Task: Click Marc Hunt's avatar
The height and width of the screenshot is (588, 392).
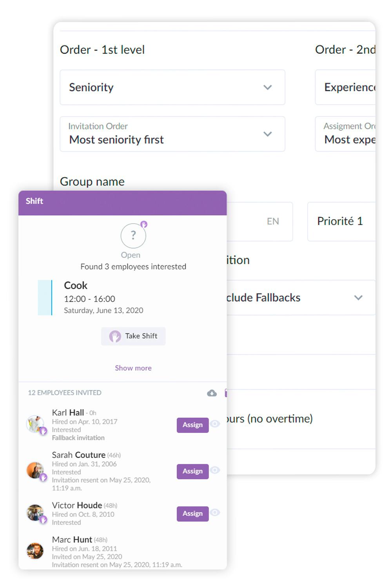Action: pos(35,551)
